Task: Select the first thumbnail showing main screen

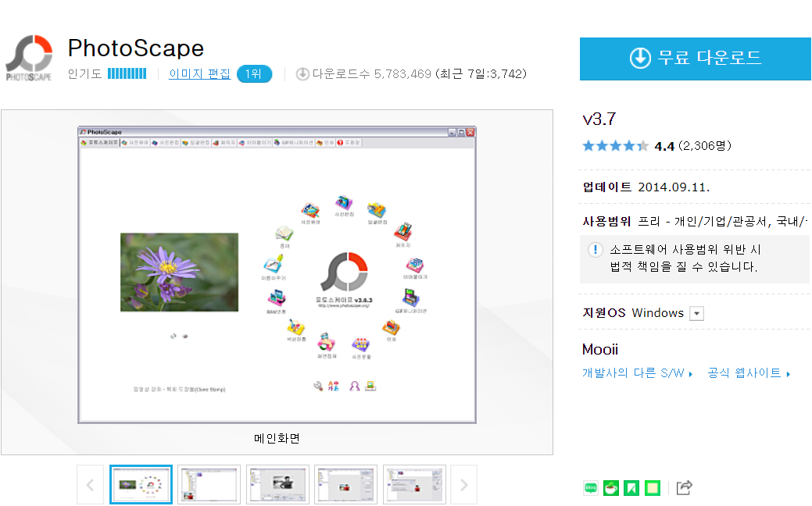Action: coord(141,484)
